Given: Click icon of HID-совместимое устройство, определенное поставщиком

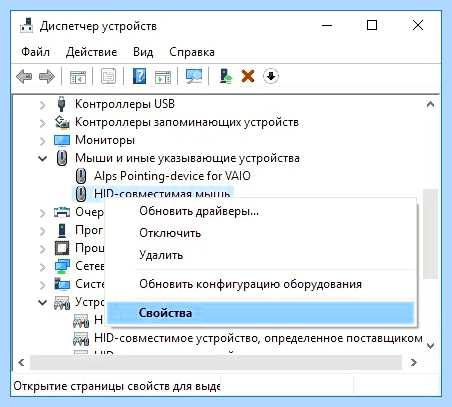Looking at the screenshot, I should (81, 339).
